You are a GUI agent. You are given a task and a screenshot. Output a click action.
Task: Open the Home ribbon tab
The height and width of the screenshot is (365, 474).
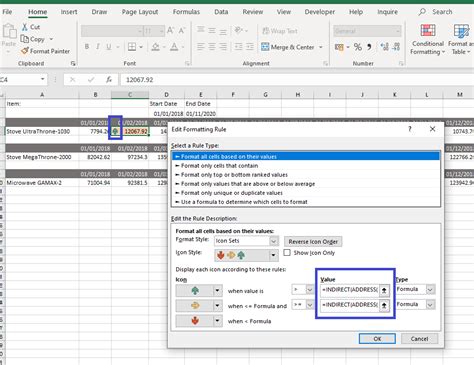click(37, 12)
